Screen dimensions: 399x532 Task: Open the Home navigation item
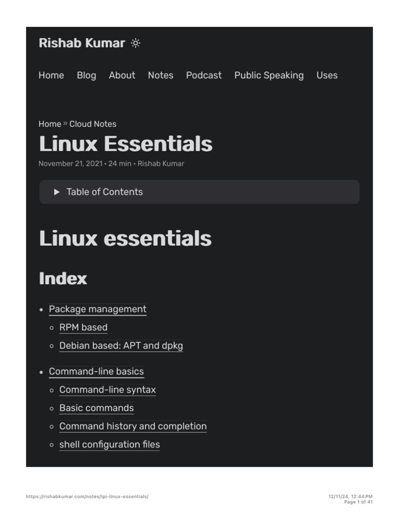click(51, 75)
